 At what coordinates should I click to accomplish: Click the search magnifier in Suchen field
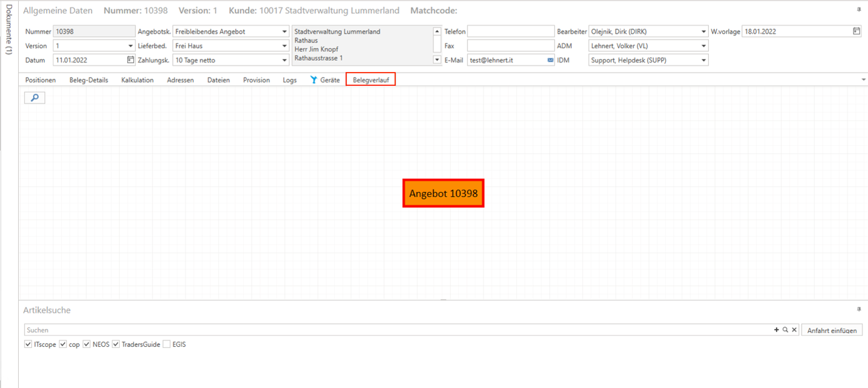point(785,330)
